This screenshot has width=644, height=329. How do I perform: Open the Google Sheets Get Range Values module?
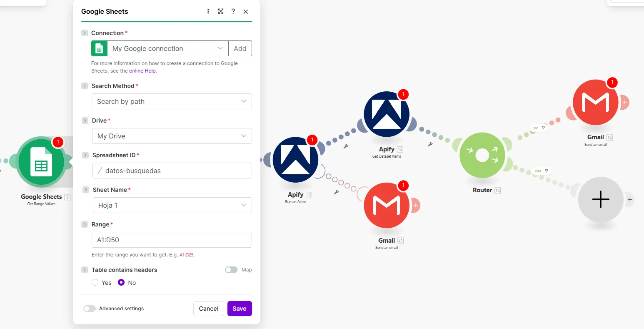coord(40,162)
